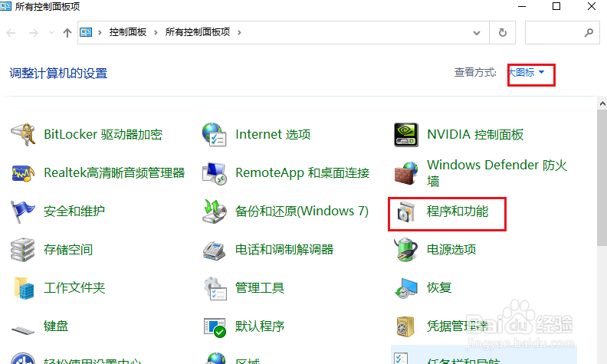
Task: Open 恢复 link
Action: (x=439, y=287)
